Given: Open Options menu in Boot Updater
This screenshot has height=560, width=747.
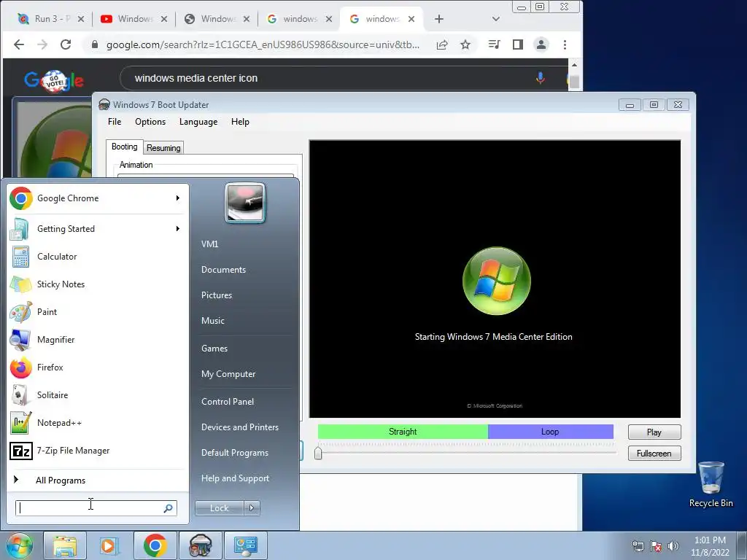Looking at the screenshot, I should click(150, 122).
